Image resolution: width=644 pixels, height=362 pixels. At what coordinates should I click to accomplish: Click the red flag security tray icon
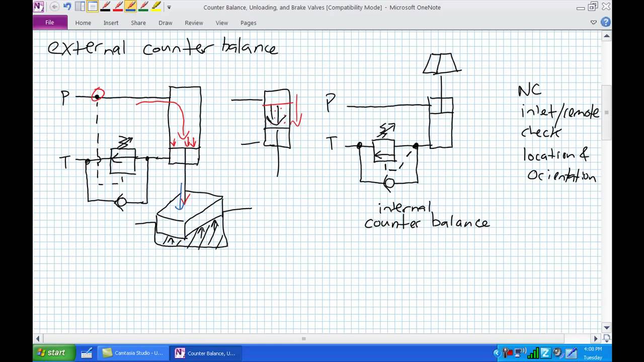click(x=507, y=353)
